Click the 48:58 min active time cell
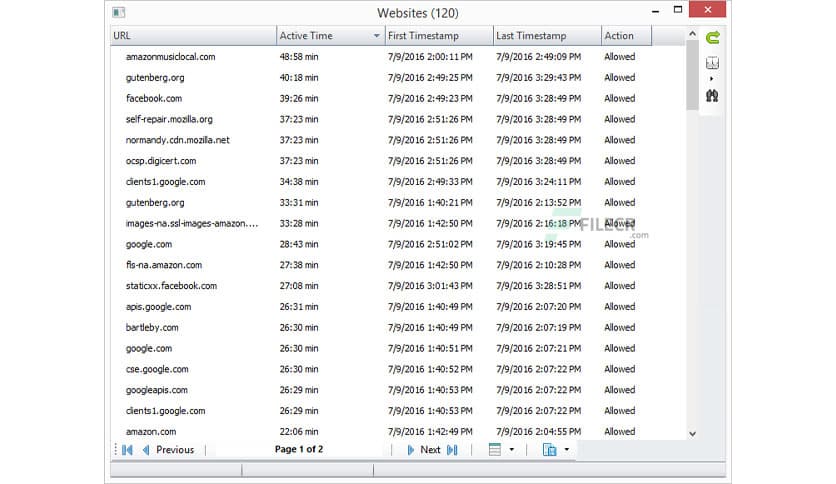Viewport: 836px width, 484px height. [x=299, y=57]
